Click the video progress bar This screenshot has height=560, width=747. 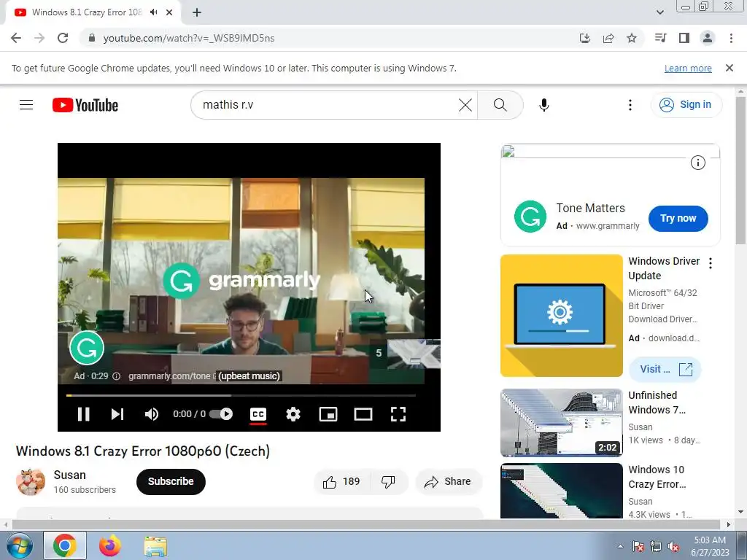tap(241, 395)
